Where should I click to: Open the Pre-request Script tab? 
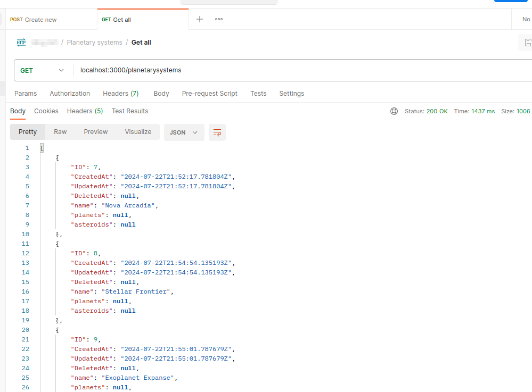point(210,94)
